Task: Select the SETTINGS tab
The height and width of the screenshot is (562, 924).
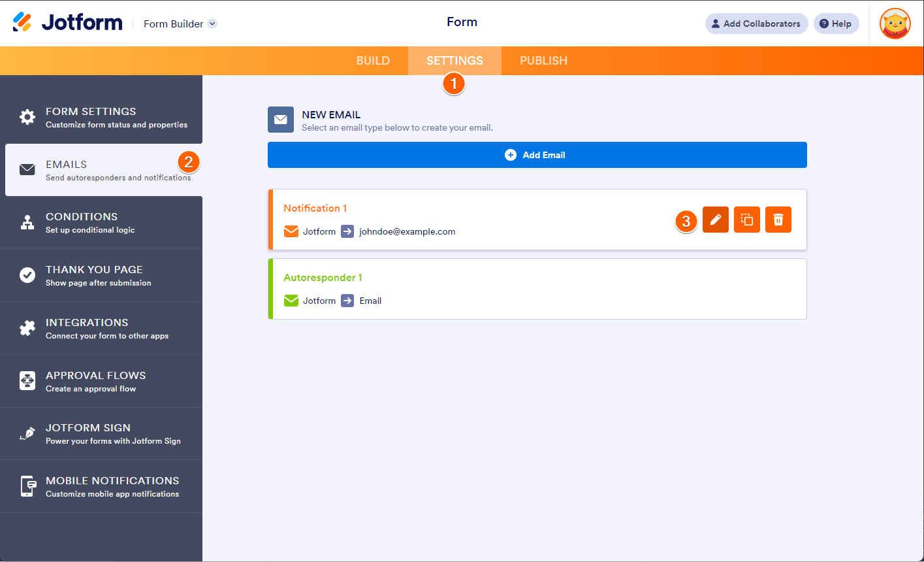Action: click(x=454, y=61)
